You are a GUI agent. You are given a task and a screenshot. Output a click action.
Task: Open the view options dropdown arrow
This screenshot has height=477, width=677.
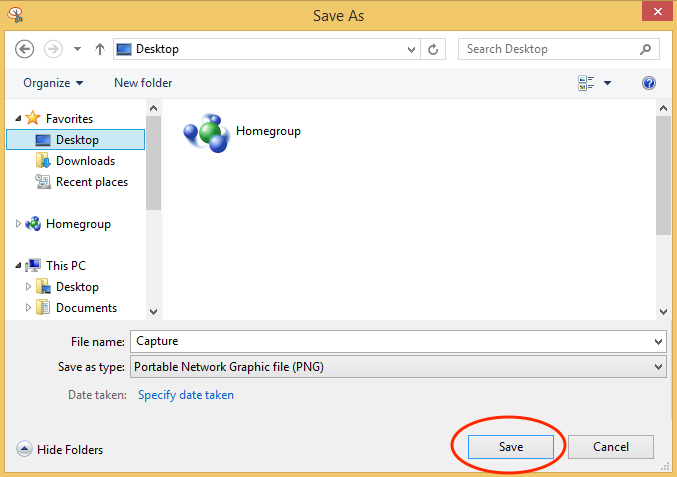[x=607, y=83]
